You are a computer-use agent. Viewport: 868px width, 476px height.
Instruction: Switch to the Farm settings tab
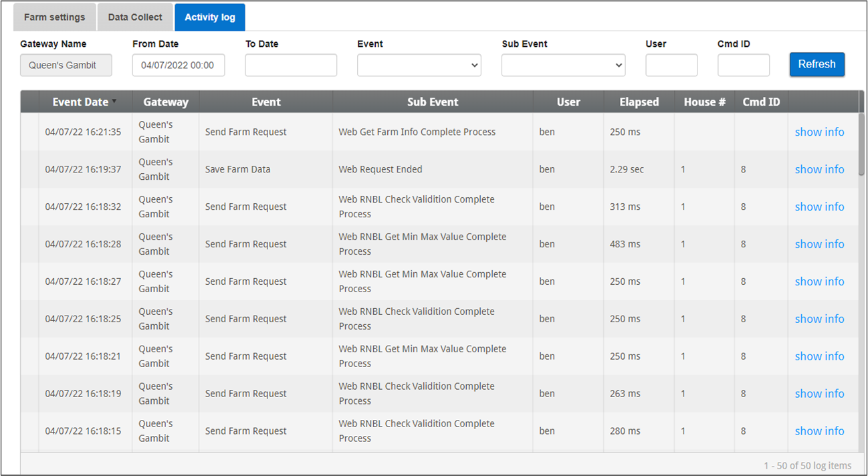tap(55, 17)
